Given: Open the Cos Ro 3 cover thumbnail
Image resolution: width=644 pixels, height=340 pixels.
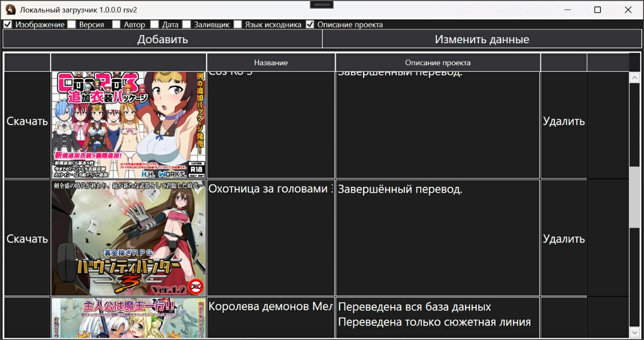Looking at the screenshot, I should [x=128, y=125].
